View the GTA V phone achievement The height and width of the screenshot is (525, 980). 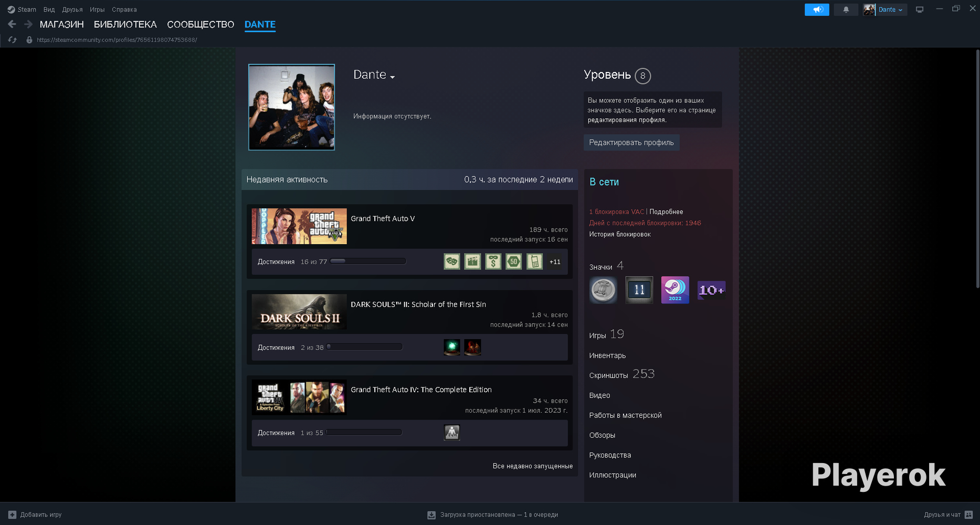(x=534, y=261)
